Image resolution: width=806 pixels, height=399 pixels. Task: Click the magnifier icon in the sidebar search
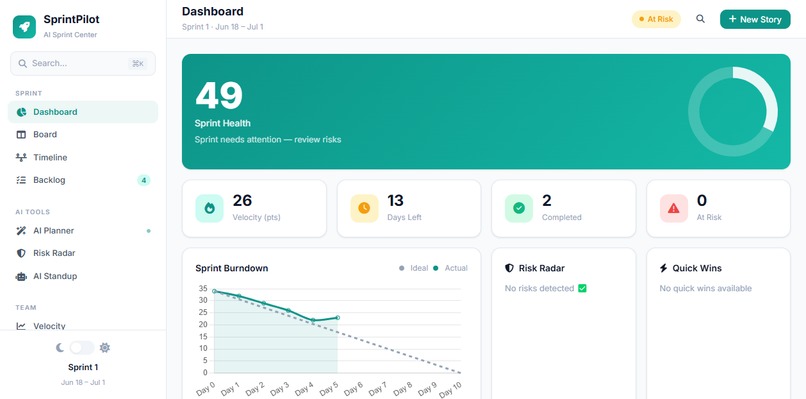(x=23, y=64)
